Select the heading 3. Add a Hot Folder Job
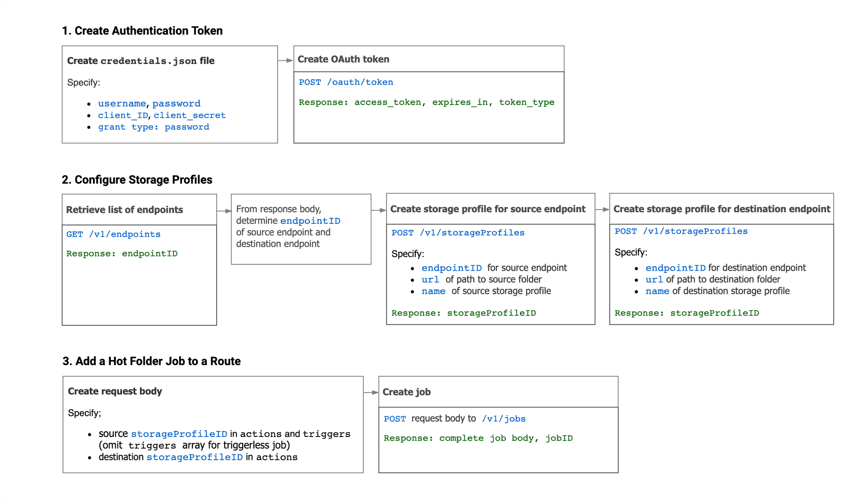 (x=151, y=361)
